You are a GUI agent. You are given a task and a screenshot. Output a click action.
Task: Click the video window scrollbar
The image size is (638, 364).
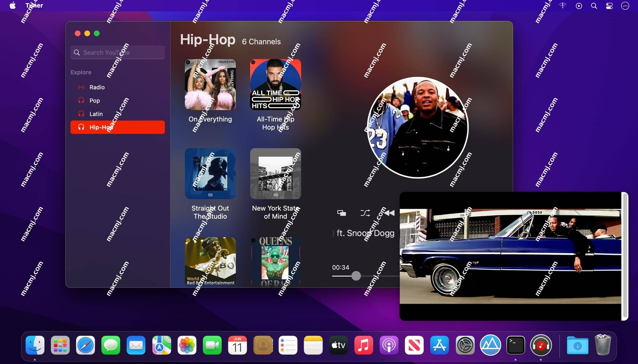point(625,255)
